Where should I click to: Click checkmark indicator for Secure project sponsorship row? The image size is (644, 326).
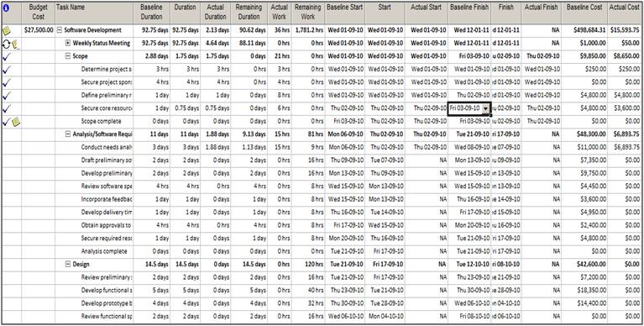pyautogui.click(x=6, y=82)
